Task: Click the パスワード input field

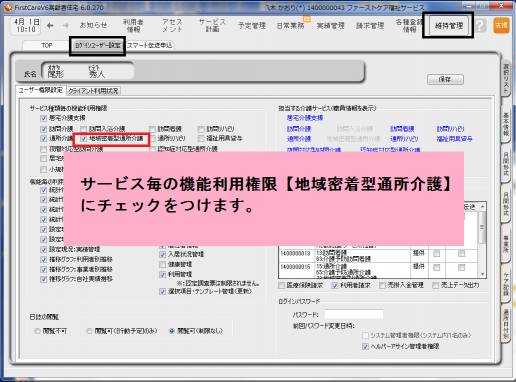Action: (x=354, y=314)
